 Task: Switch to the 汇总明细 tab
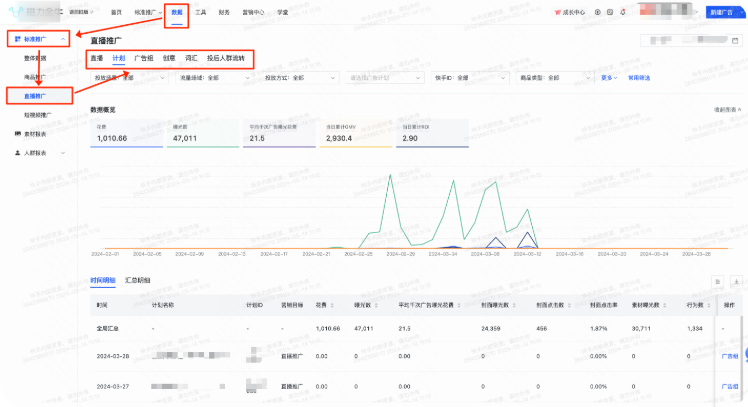click(138, 280)
